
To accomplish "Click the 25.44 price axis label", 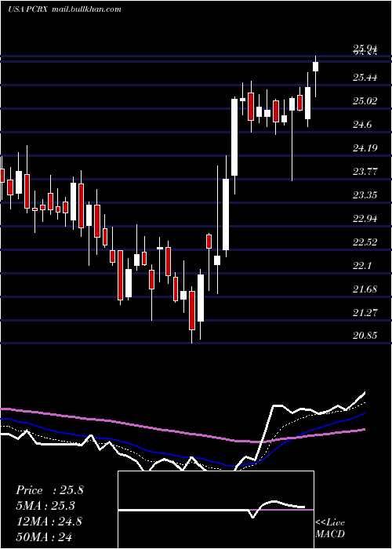I will (365, 78).
